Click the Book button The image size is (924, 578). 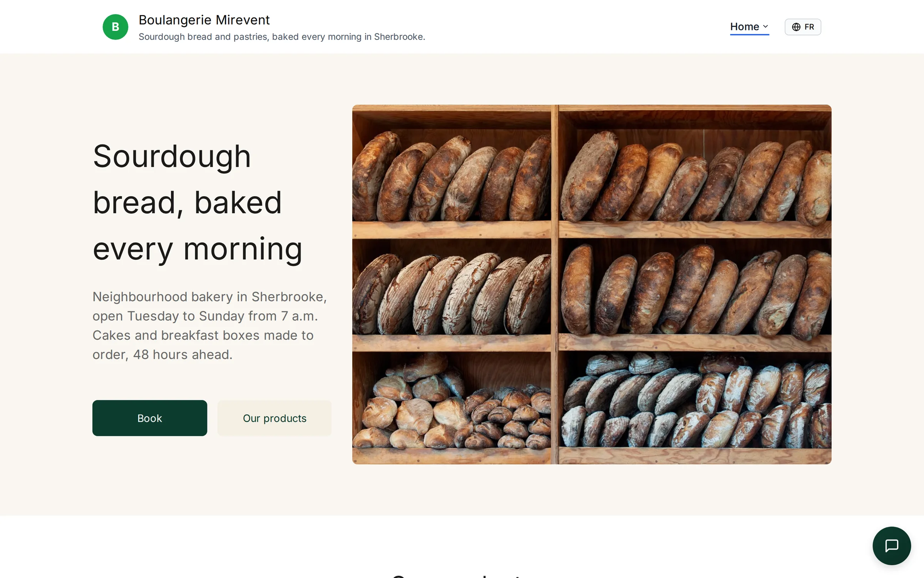(150, 418)
